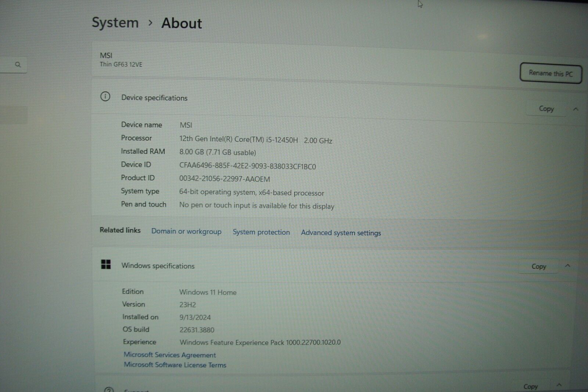Click the 'OS build' label
Viewport: 588px width, 392px height.
(136, 329)
